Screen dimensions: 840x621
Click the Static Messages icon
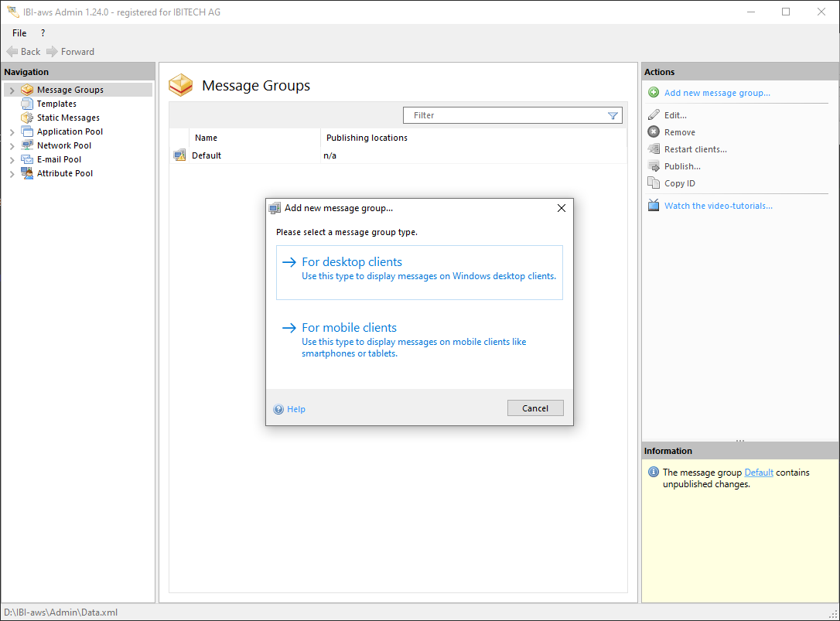tap(27, 118)
